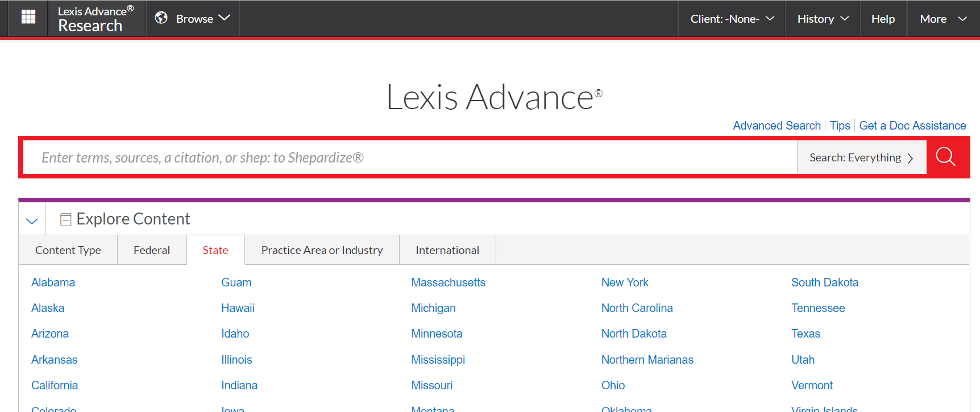980x412 pixels.
Task: Open the Michigan state link
Action: pyautogui.click(x=433, y=308)
